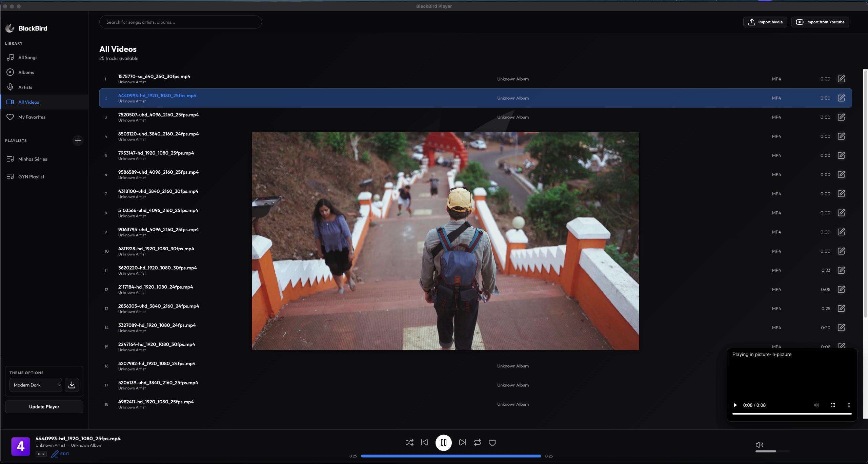Mute using the bottom volume speaker icon
The width and height of the screenshot is (868, 464).
[x=759, y=445]
